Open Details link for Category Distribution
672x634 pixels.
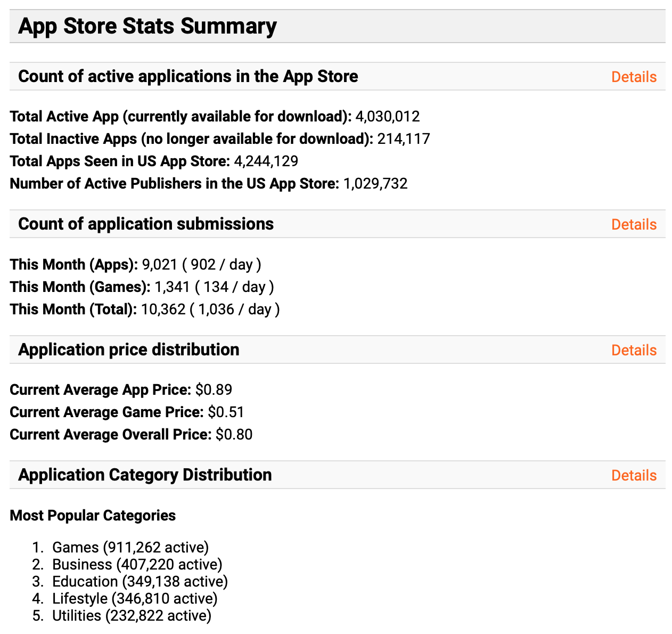coord(634,475)
